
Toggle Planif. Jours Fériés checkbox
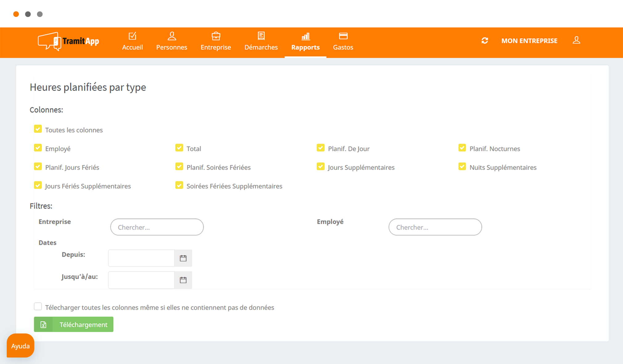coord(38,167)
